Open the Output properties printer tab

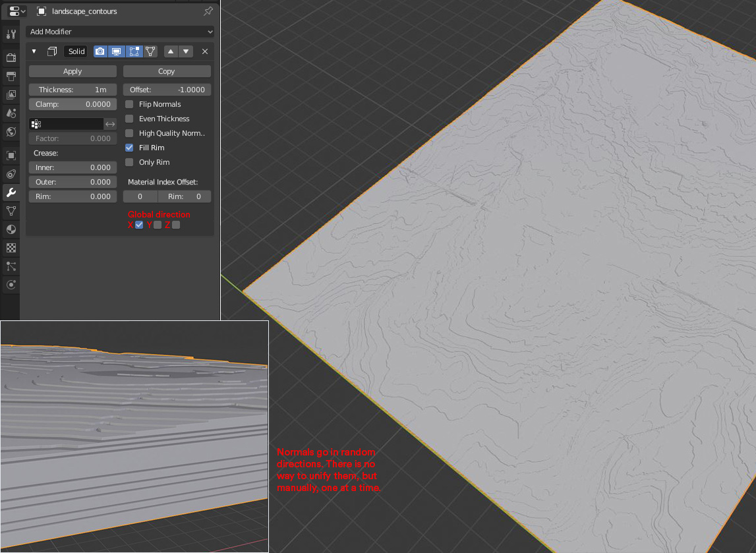tap(11, 76)
